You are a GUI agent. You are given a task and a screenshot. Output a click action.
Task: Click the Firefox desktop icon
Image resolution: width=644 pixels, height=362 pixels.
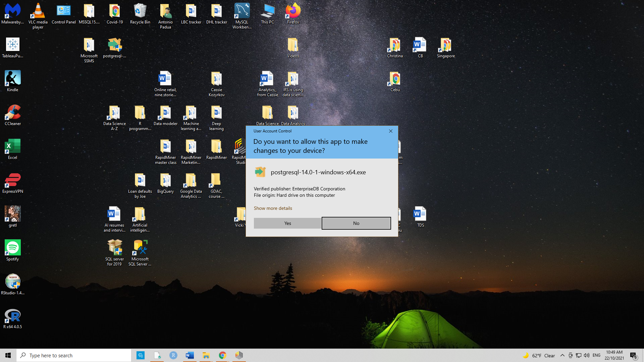[293, 12]
